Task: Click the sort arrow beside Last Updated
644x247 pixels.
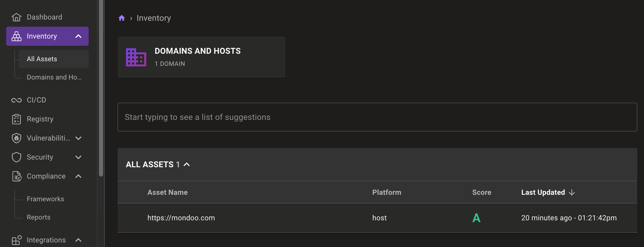Action: pos(572,193)
